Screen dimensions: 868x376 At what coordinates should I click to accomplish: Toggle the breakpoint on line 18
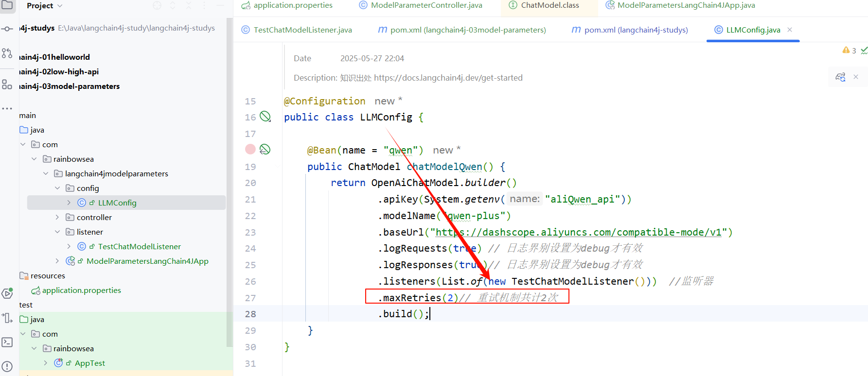[x=250, y=149]
